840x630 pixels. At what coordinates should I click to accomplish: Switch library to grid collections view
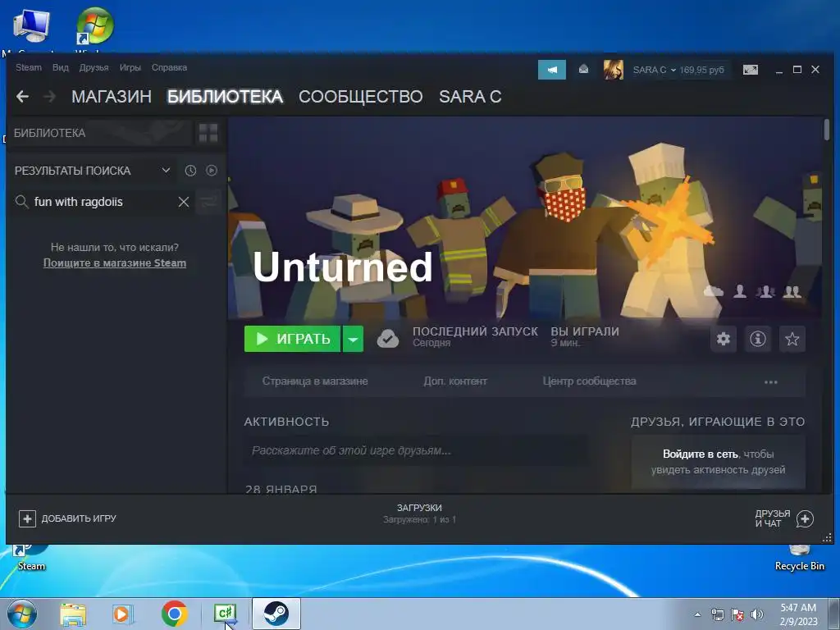[208, 133]
